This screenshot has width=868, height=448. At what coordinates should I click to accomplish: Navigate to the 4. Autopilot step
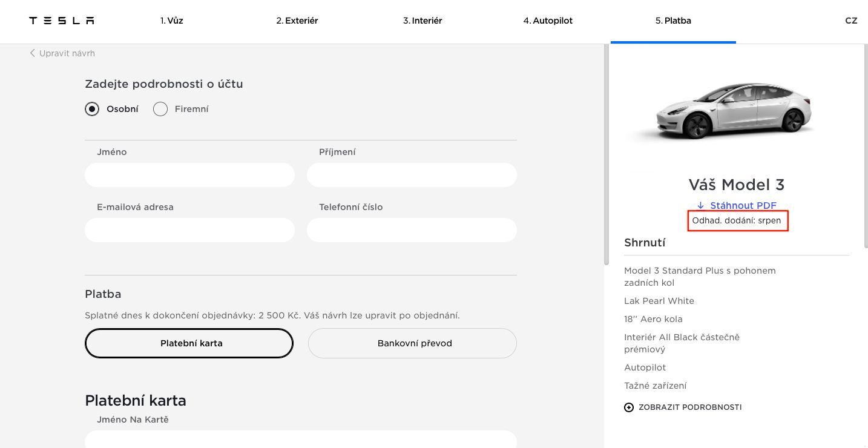click(x=548, y=21)
